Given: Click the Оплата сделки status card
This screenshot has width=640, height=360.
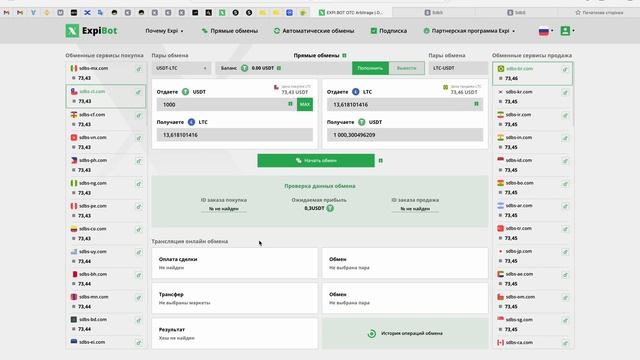Looking at the screenshot, I should point(235,263).
